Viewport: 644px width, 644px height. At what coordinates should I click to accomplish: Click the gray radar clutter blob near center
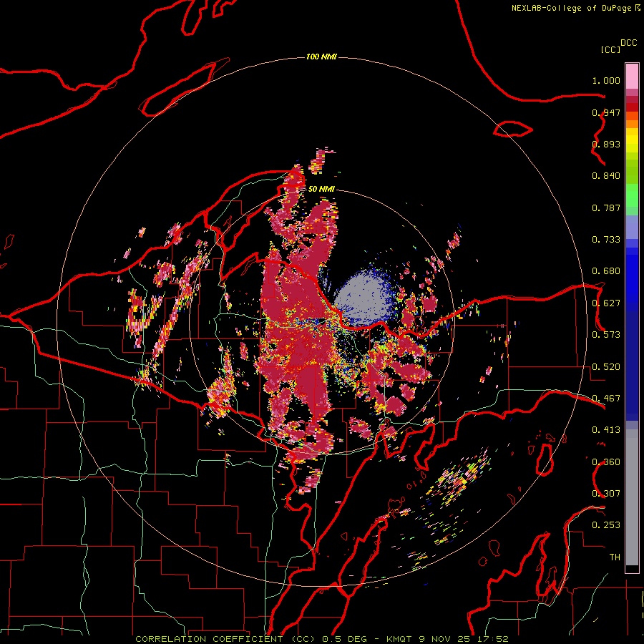point(364,296)
